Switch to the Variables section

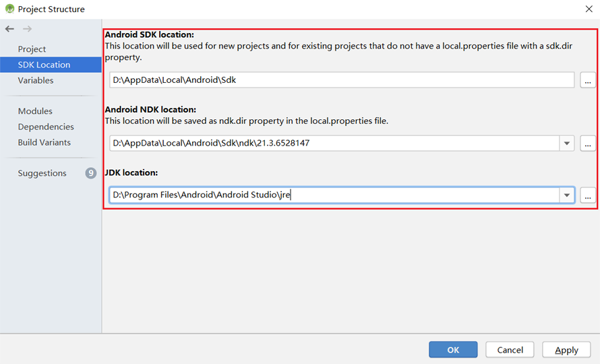click(36, 80)
